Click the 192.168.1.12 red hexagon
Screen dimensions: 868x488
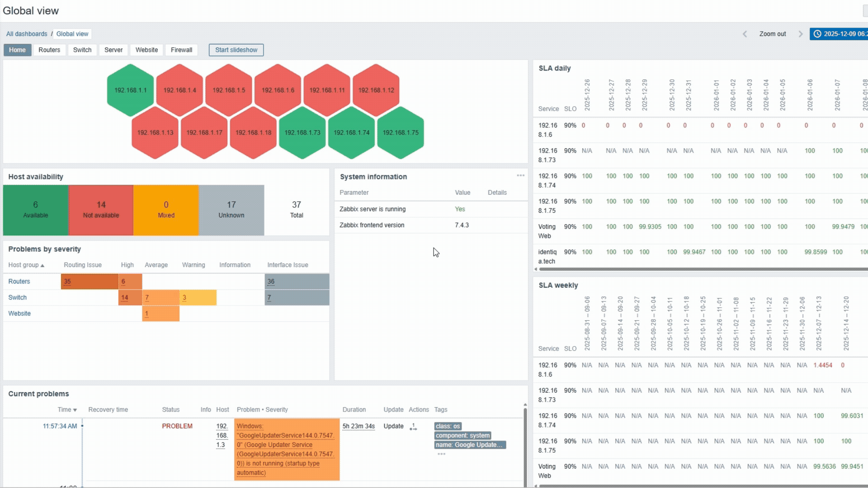[376, 90]
